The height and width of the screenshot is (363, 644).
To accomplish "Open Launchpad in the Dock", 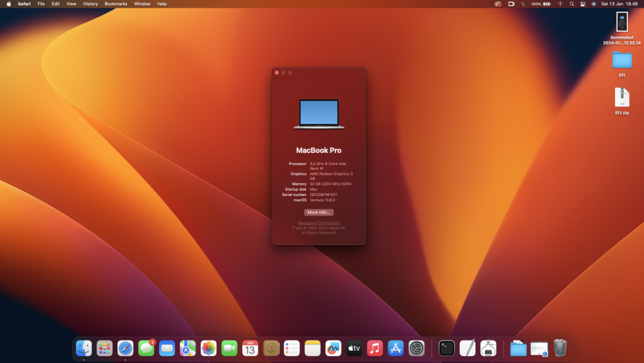I will click(x=105, y=348).
